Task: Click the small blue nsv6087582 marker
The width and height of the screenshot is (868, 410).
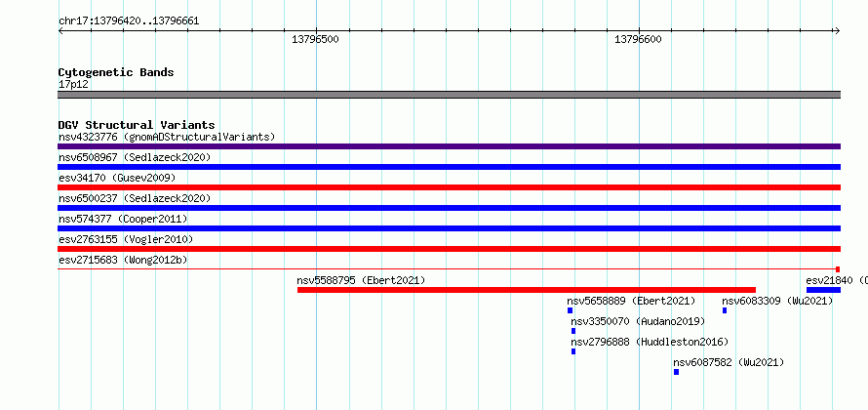Action: [x=676, y=372]
